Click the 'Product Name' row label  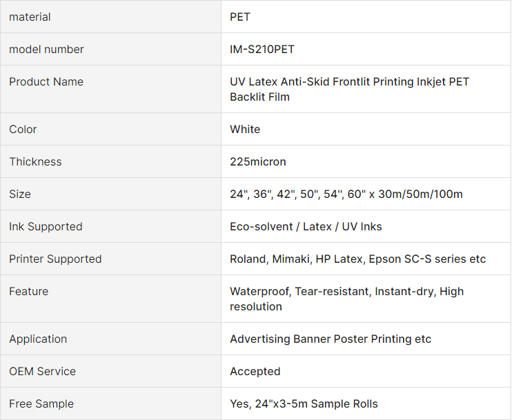46,81
